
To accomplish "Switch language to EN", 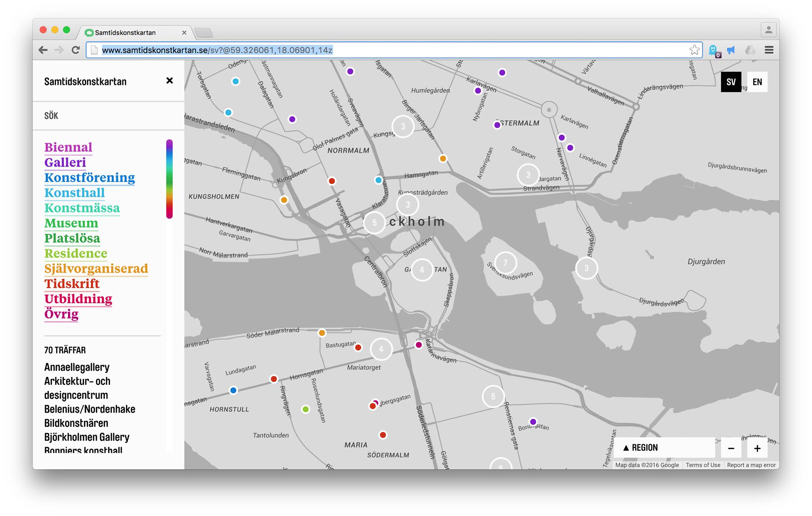I will 757,82.
